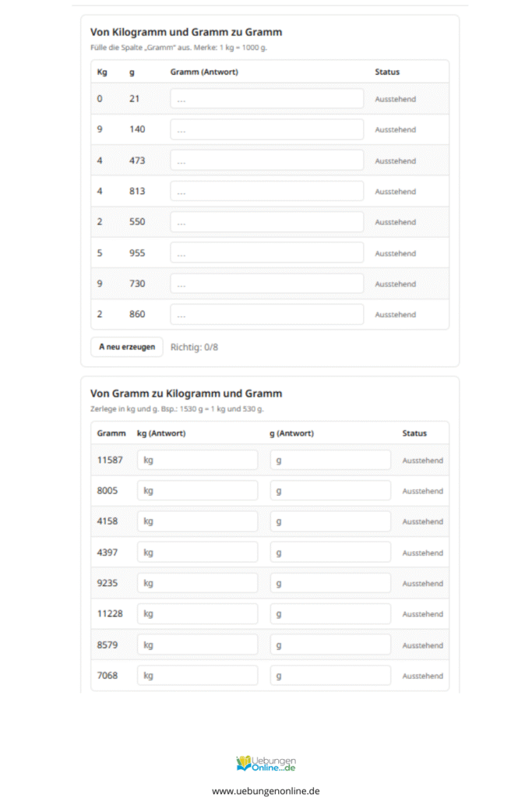Click the kg answer field for 4397 Gramm
The image size is (532, 798).
click(x=197, y=553)
